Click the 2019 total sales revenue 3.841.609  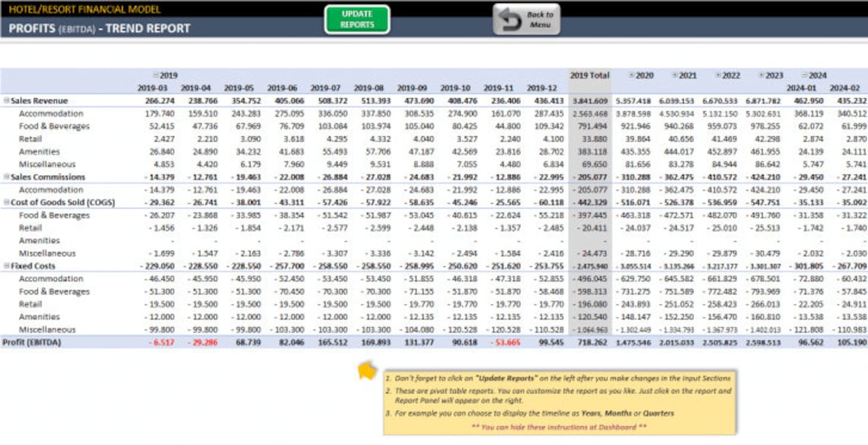click(x=590, y=100)
